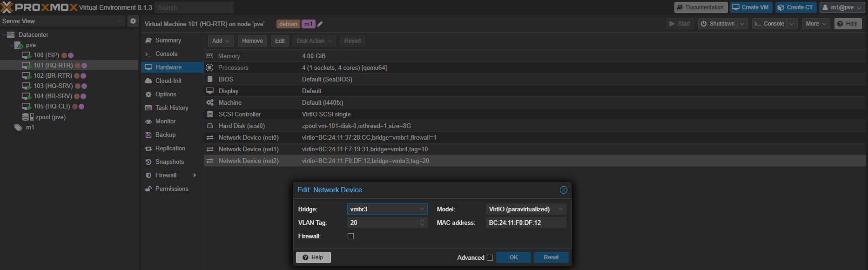Collapse the Datacenter tree node
The width and height of the screenshot is (868, 270).
(4, 35)
